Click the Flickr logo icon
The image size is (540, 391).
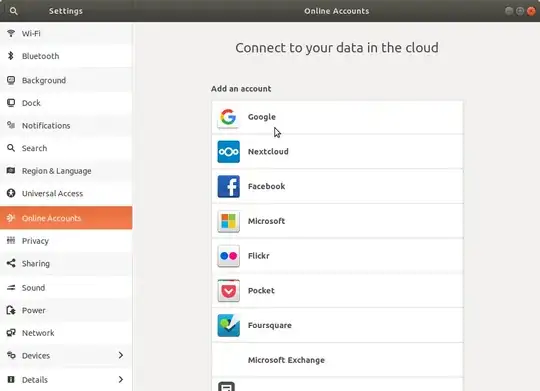(228, 256)
